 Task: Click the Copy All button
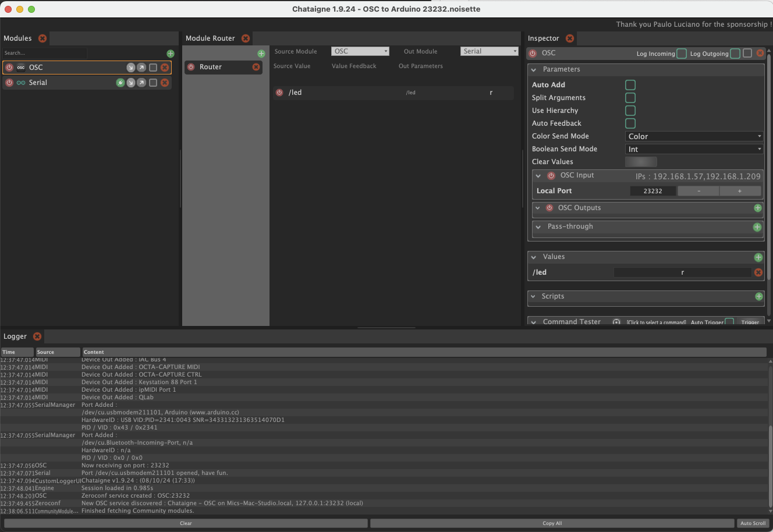tap(552, 523)
